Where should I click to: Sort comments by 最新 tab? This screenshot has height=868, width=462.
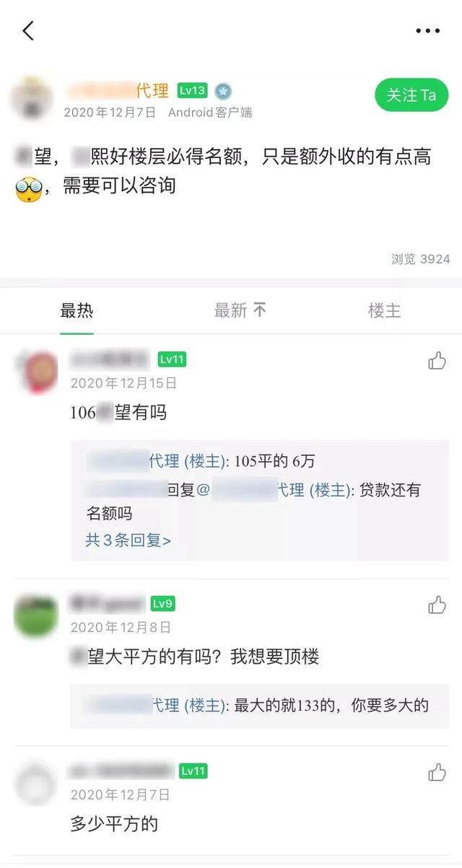coord(231,311)
